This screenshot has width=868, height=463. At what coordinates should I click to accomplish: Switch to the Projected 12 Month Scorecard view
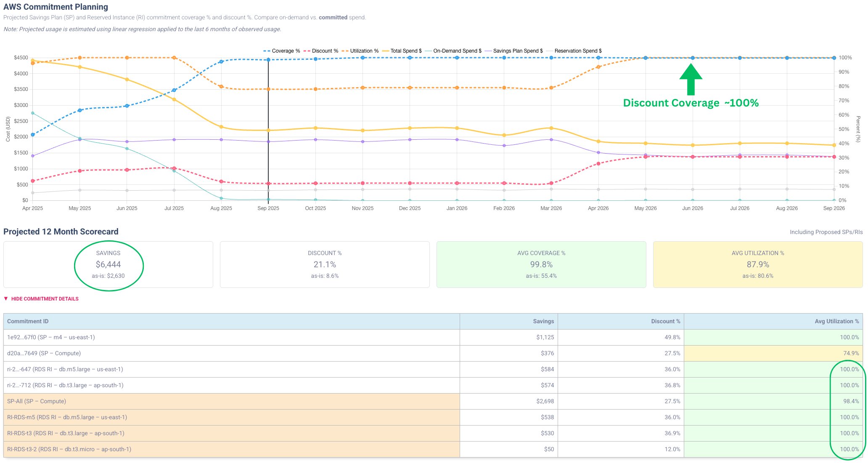click(61, 231)
